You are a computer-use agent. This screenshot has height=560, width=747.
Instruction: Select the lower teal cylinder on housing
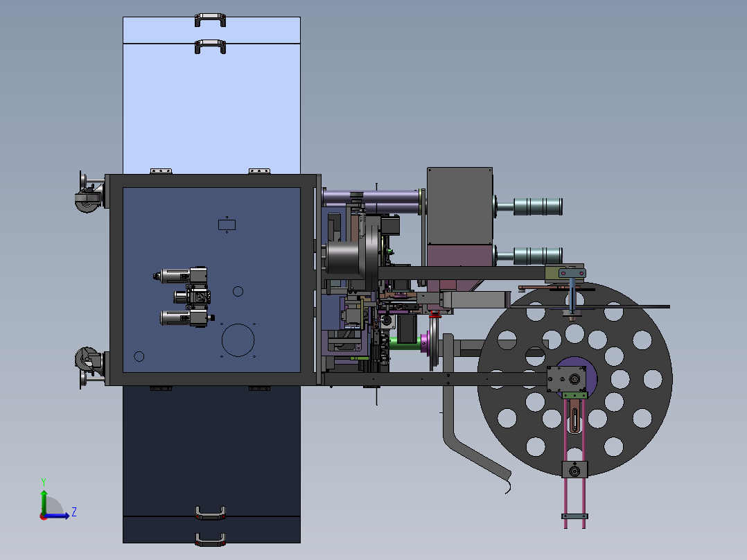coord(538,256)
